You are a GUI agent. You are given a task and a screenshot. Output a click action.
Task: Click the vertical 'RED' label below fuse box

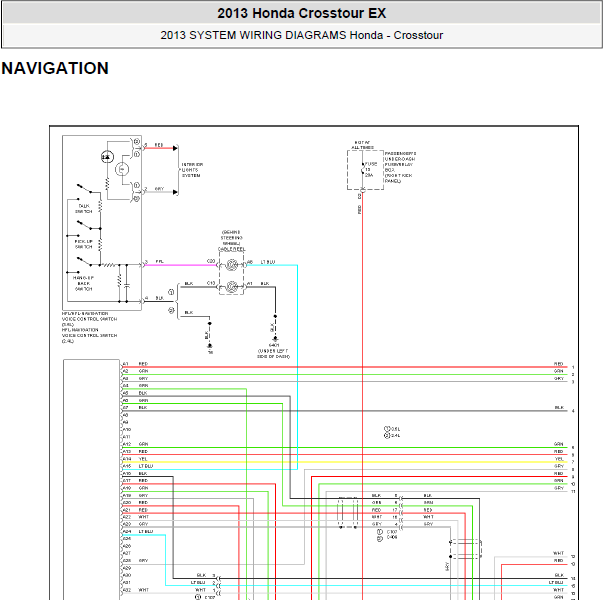tap(359, 209)
